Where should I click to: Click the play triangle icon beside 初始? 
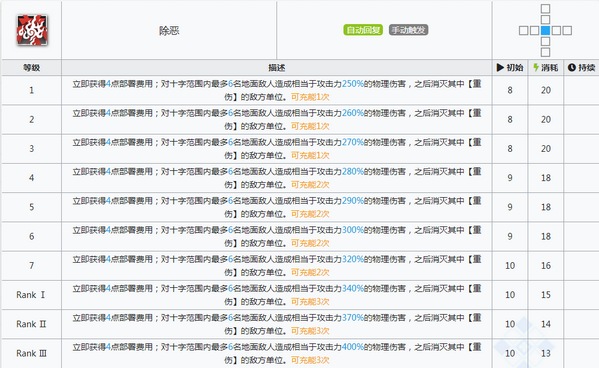click(500, 68)
